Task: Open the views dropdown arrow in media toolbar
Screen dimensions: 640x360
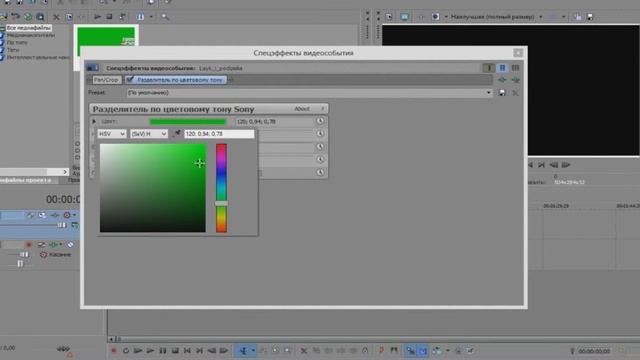Action: click(151, 17)
